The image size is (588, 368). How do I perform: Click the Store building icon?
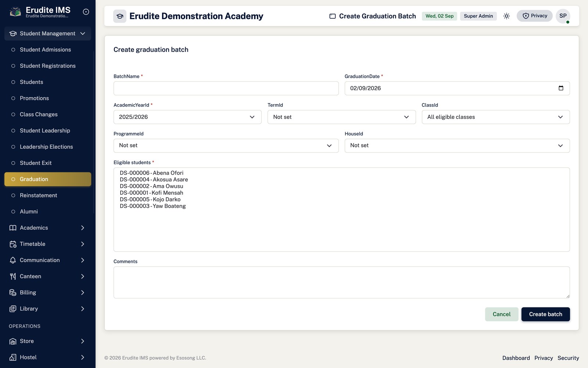tap(13, 341)
